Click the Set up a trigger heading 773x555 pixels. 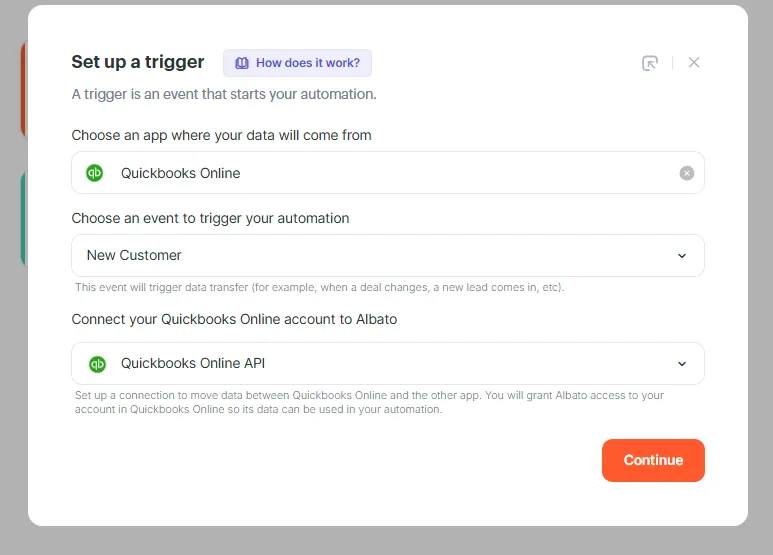pos(138,62)
